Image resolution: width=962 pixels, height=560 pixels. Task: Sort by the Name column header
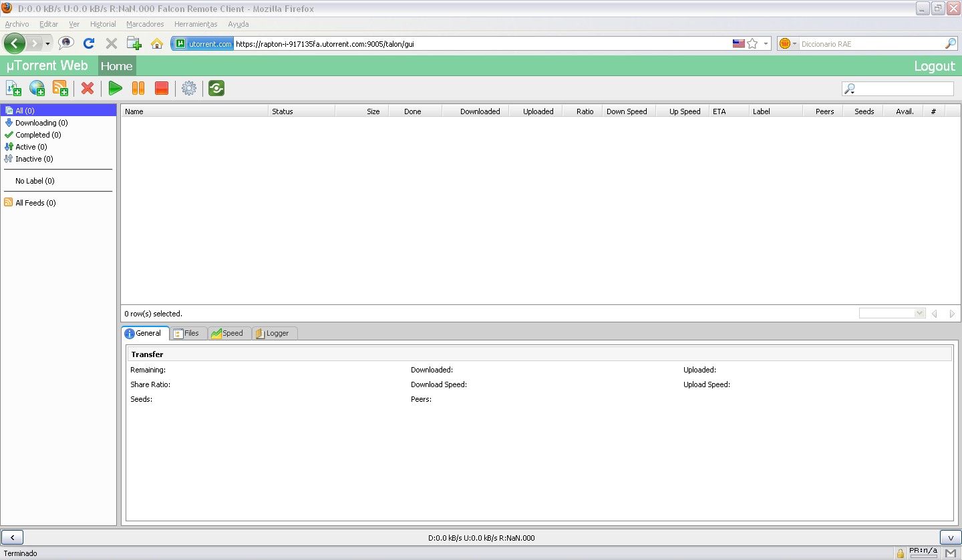(194, 111)
